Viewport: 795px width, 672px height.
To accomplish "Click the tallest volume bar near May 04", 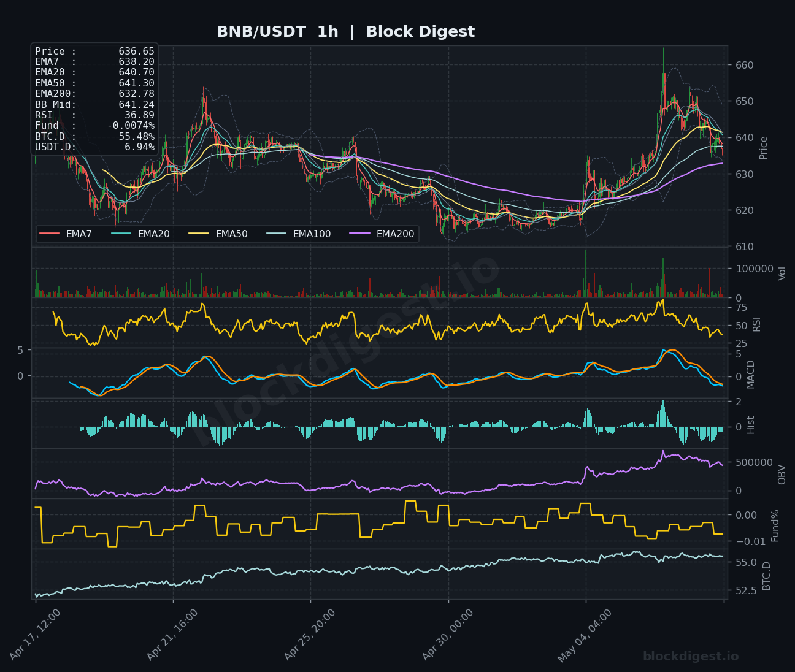I will 586,273.
